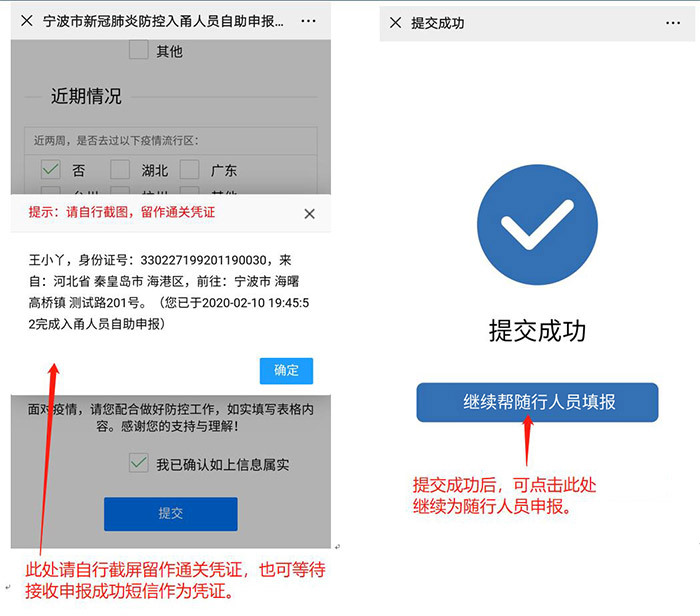The width and height of the screenshot is (700, 616).
Task: Click the declaration page title text
Action: click(x=163, y=21)
